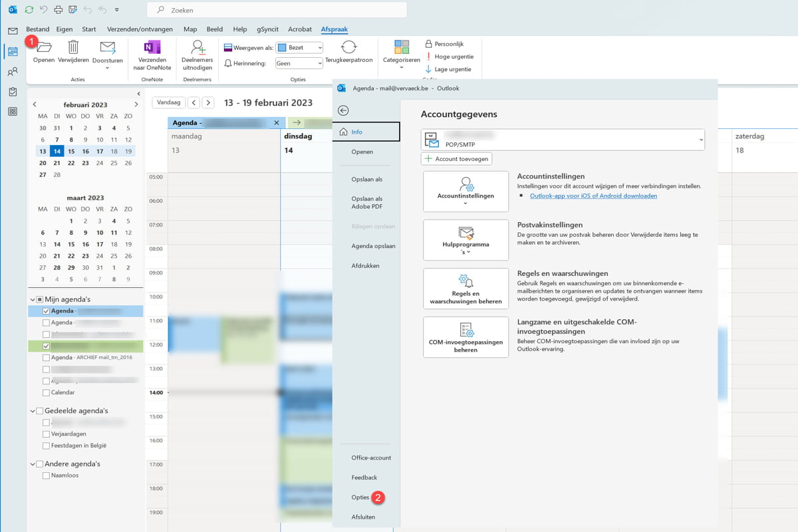Image resolution: width=798 pixels, height=532 pixels.
Task: Click the Mail icon in sidebar
Action: click(x=13, y=31)
